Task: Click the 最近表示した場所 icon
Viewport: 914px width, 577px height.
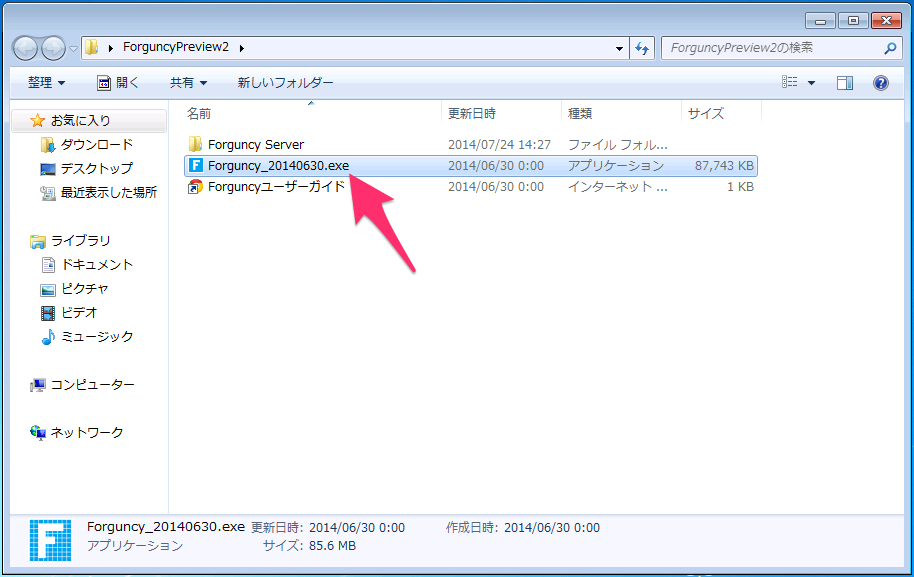Action: coord(48,193)
